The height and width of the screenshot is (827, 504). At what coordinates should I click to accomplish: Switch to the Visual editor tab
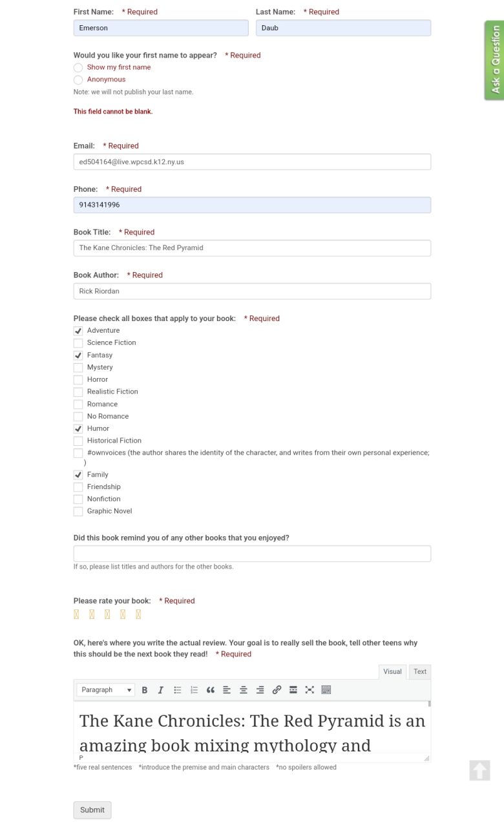[392, 672]
